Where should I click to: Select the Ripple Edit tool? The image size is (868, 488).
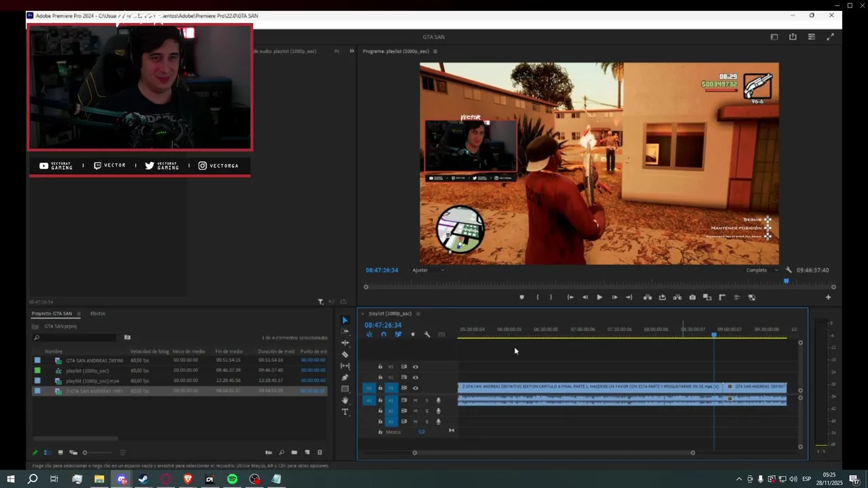pos(344,343)
